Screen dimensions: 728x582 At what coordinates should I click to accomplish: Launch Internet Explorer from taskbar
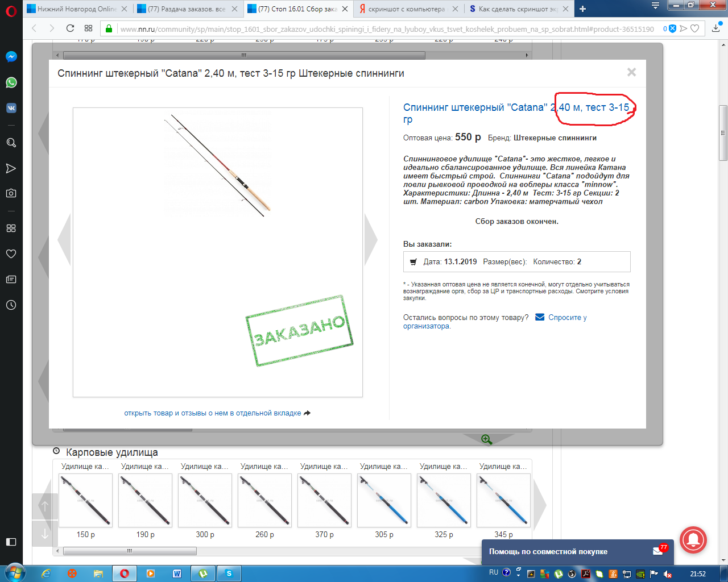[x=46, y=573]
